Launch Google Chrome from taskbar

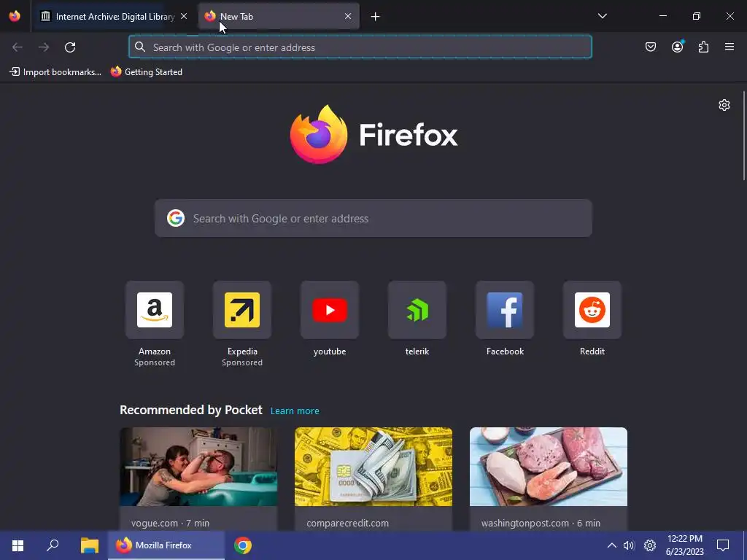(242, 545)
